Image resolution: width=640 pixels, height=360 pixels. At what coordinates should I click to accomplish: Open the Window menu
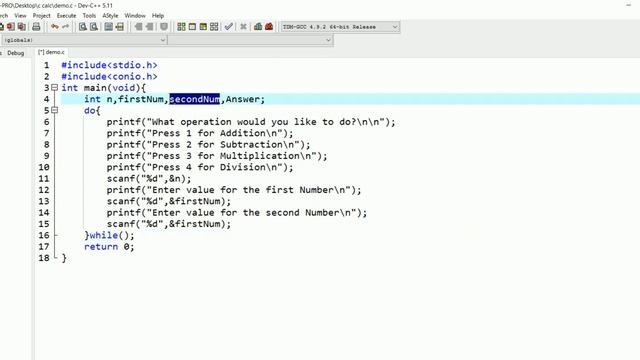click(x=135, y=16)
